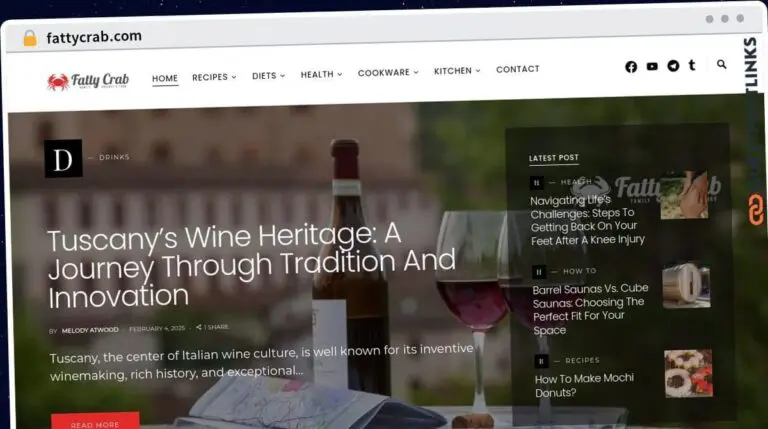Expand the Health dropdown menu
Viewport: 768px width, 429px height.
321,74
